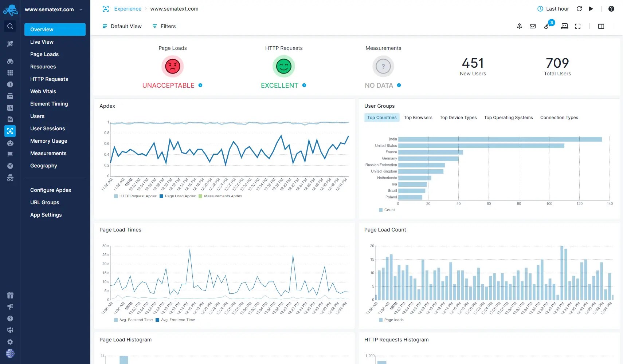
Task: Open the split view layout icon
Action: (x=601, y=26)
